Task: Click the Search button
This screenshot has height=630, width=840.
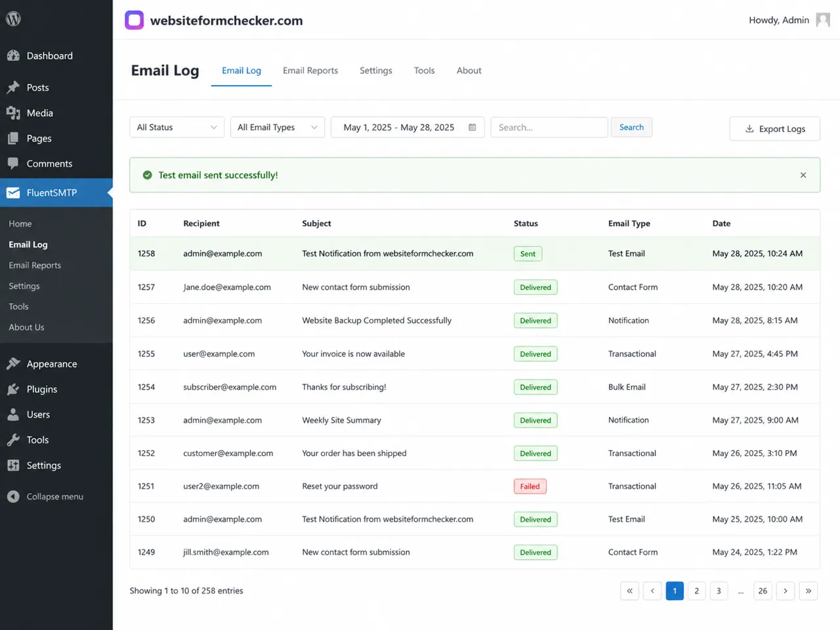Action: (x=631, y=127)
